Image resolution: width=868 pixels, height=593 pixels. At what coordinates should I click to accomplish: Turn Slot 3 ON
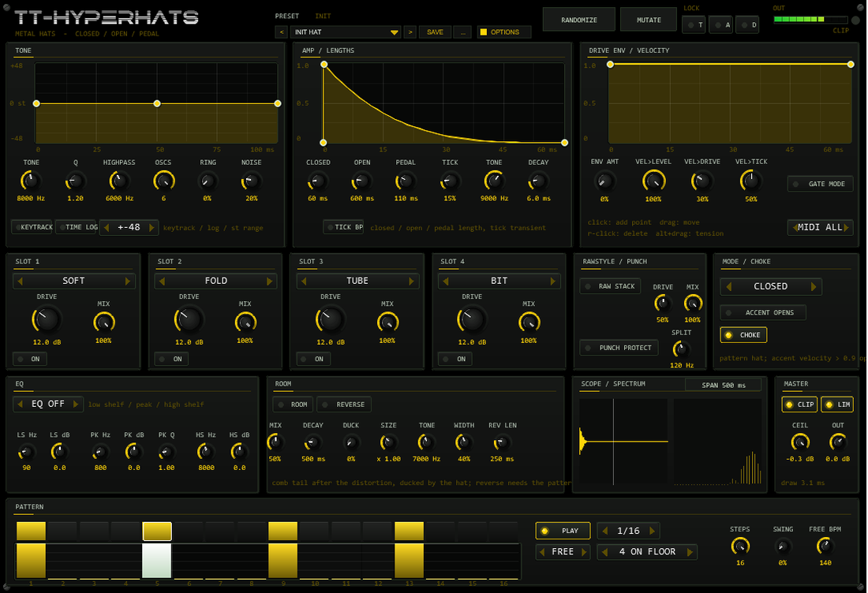pos(313,359)
